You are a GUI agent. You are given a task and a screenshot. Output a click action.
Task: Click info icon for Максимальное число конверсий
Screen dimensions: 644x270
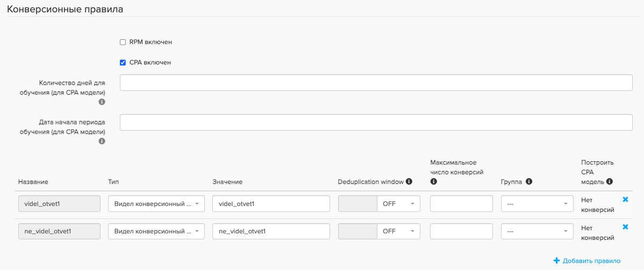point(433,182)
